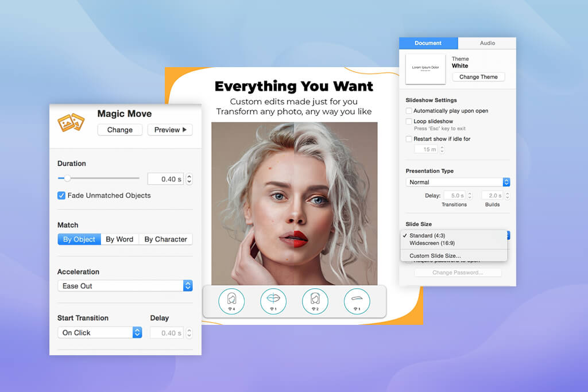Open the Acceleration Ease Out dropdown
Screen dimensions: 588x392
coord(125,286)
